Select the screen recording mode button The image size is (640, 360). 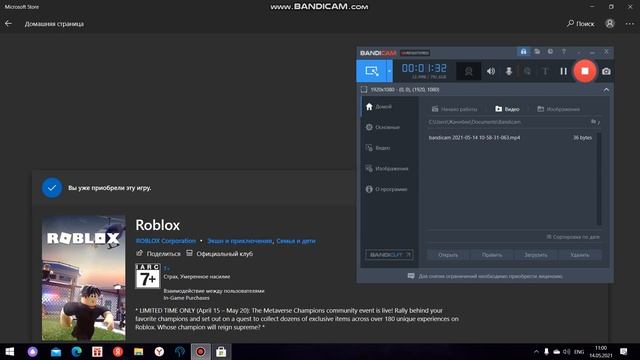(371, 71)
